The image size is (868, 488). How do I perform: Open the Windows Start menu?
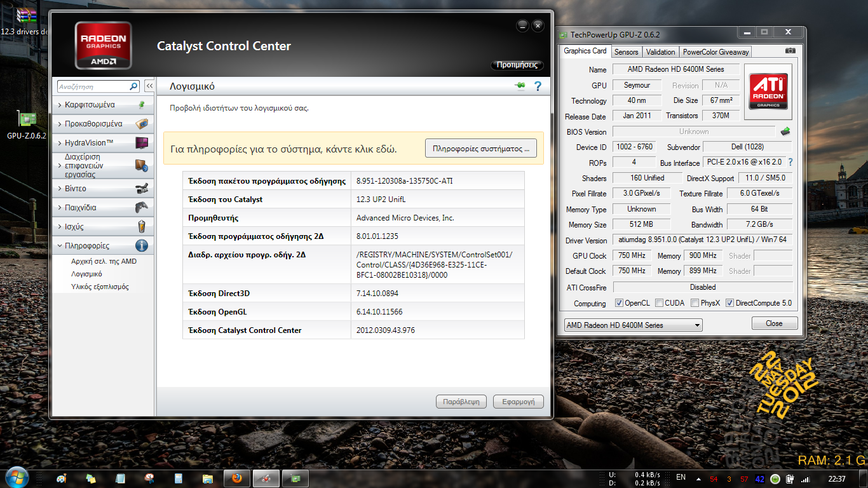point(16,478)
